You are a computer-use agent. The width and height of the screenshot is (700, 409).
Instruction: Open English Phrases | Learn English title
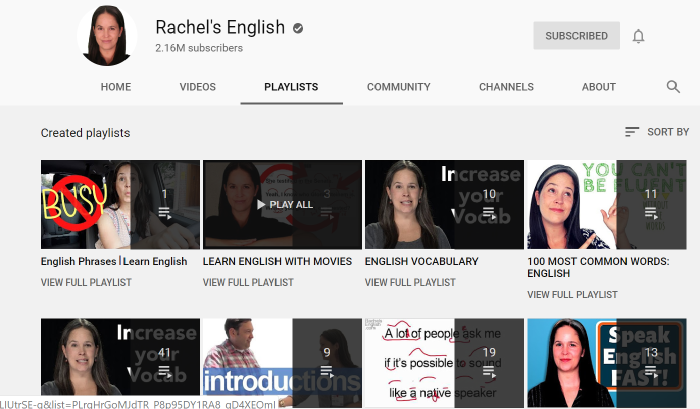pos(114,261)
